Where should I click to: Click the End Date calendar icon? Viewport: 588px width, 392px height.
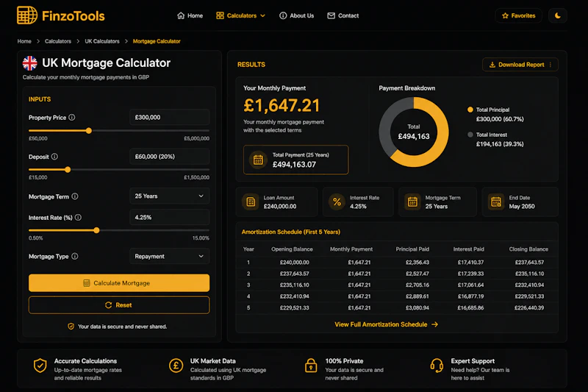495,202
